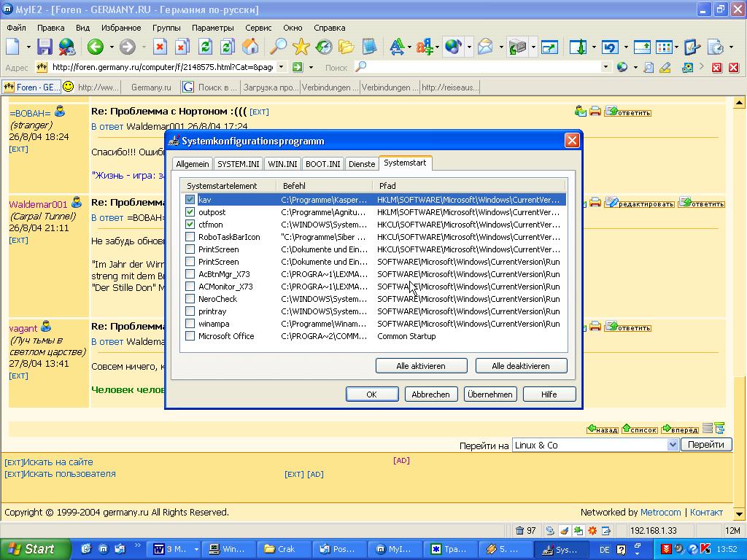Expand the Back button history arrow
747x560 pixels.
[112, 47]
